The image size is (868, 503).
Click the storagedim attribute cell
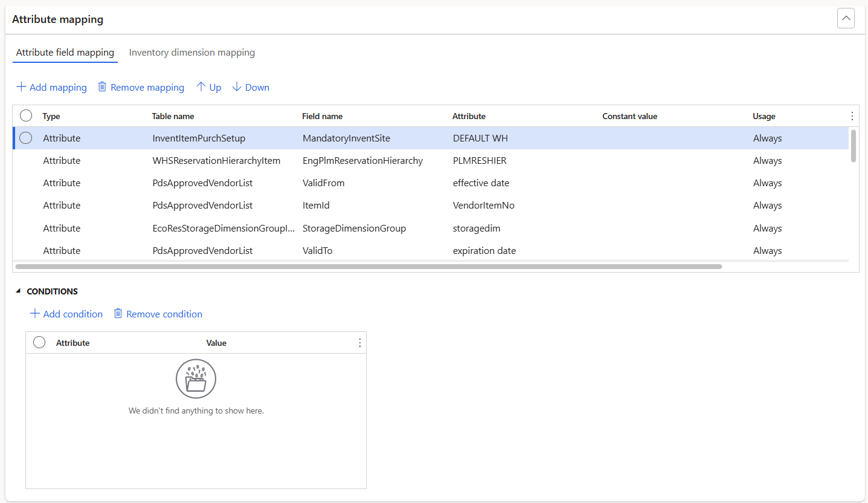[477, 229]
